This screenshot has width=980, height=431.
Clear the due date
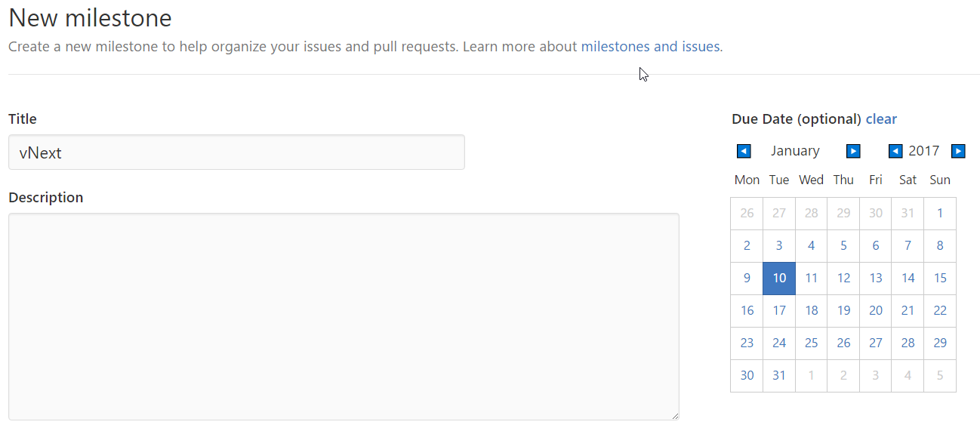coord(881,119)
